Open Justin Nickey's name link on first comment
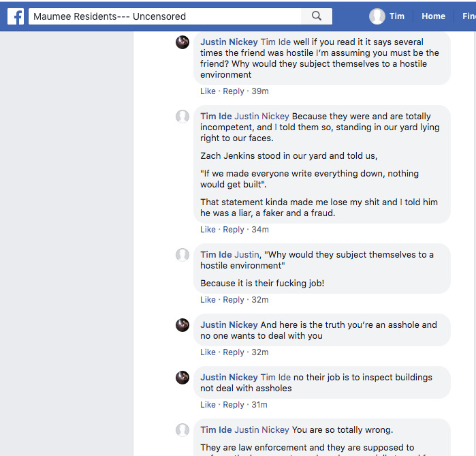 [229, 42]
